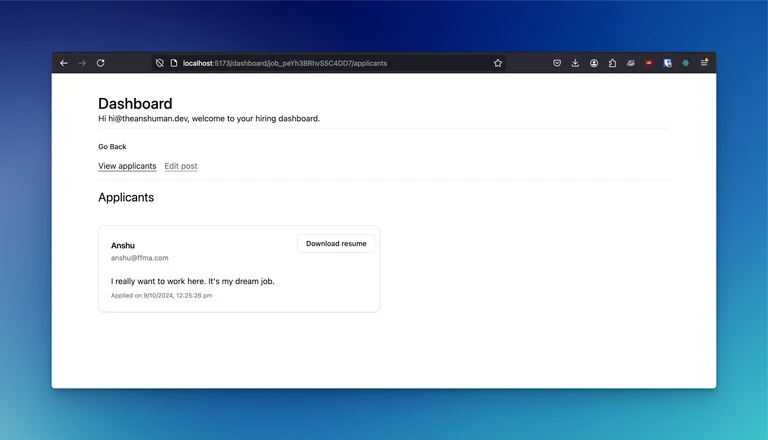Click the Bitwarden shield extension icon
This screenshot has height=440, width=768.
coord(667,63)
